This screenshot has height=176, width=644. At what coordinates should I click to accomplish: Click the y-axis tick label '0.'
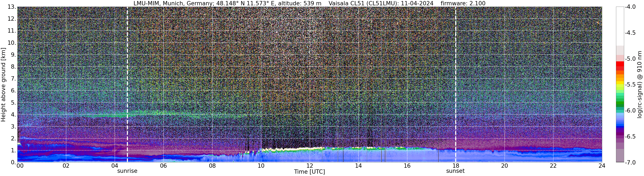tap(13, 162)
